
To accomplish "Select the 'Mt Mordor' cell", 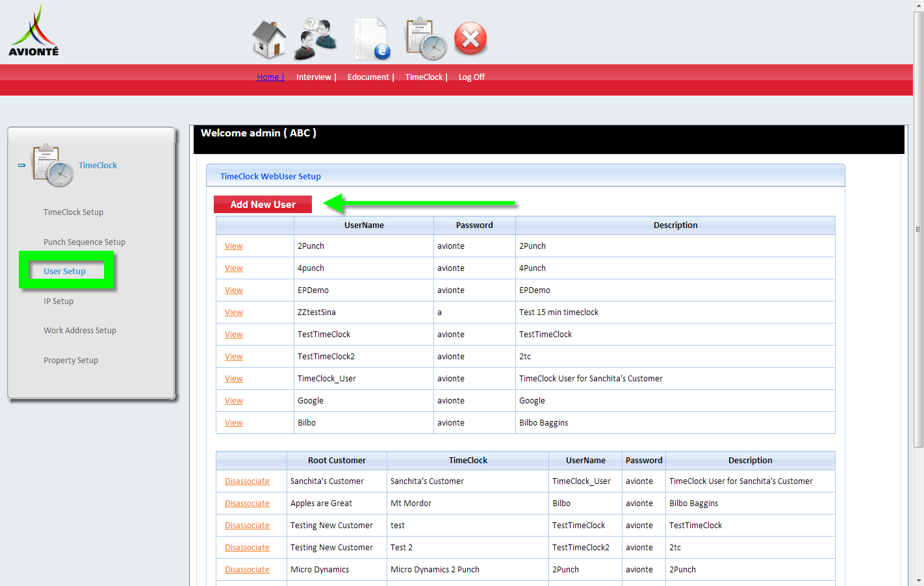I will [468, 503].
